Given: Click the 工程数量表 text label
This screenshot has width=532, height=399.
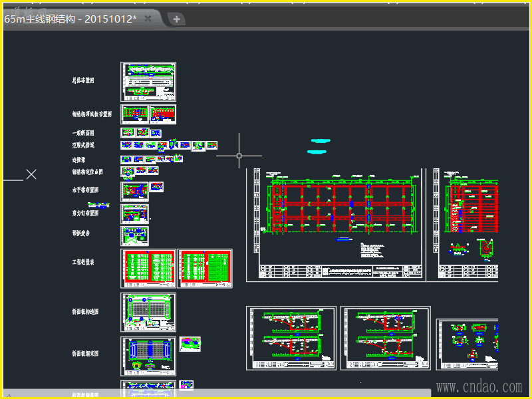Looking at the screenshot, I should tap(84, 263).
